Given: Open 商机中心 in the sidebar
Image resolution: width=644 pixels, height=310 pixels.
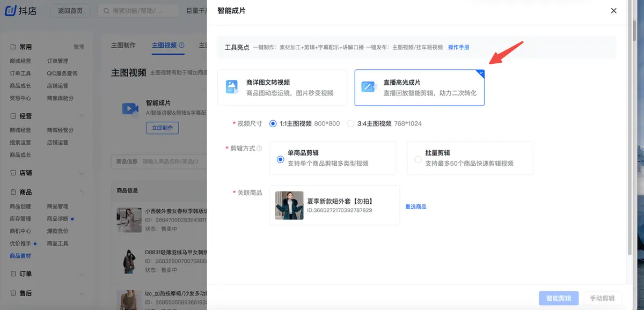Looking at the screenshot, I should (x=20, y=231).
